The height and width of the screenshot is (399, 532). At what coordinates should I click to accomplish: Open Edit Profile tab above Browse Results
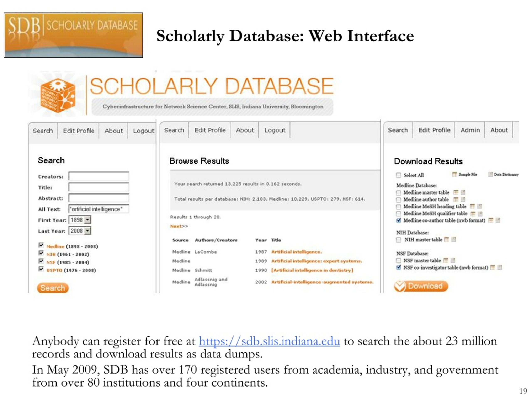210,130
